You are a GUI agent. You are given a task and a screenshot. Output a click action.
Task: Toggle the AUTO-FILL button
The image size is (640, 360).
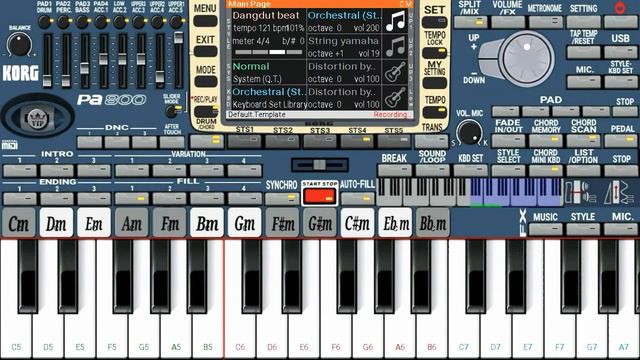[358, 199]
